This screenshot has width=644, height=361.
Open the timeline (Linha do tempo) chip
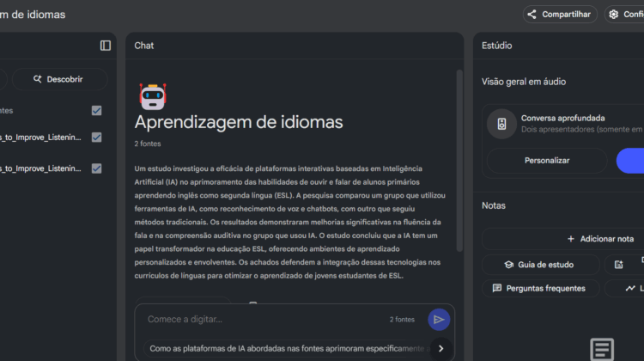point(630,288)
